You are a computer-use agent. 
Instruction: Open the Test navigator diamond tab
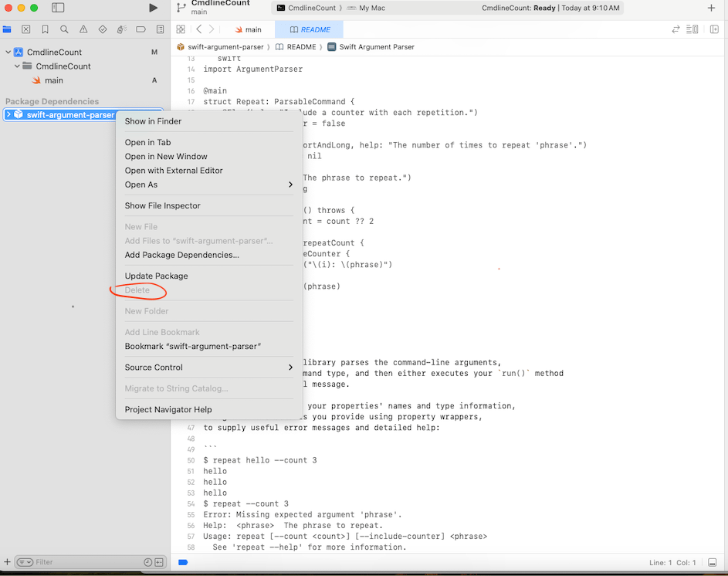point(103,29)
